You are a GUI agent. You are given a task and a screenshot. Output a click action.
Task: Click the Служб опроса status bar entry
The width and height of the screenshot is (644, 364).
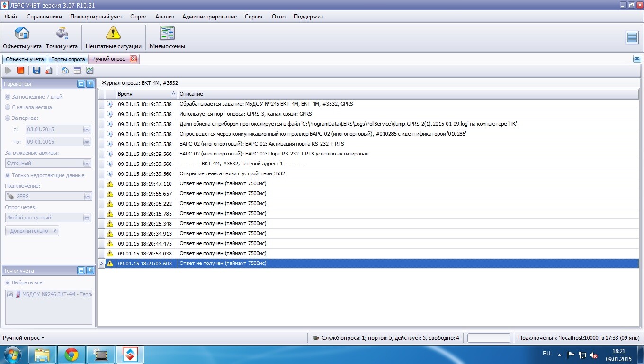pos(385,338)
